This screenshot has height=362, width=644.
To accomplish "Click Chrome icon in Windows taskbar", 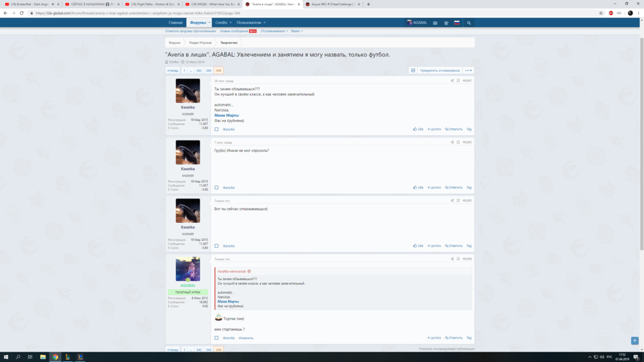I will 55,357.
